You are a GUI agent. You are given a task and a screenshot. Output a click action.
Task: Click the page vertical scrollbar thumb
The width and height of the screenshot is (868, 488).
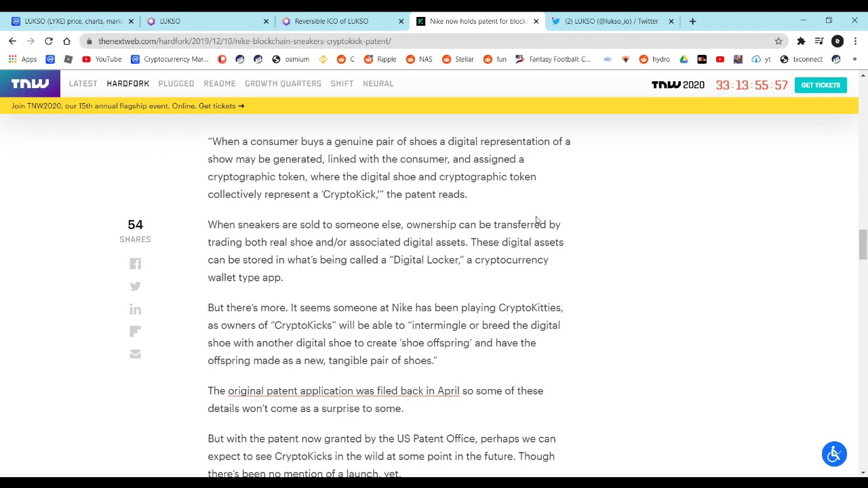(x=863, y=244)
